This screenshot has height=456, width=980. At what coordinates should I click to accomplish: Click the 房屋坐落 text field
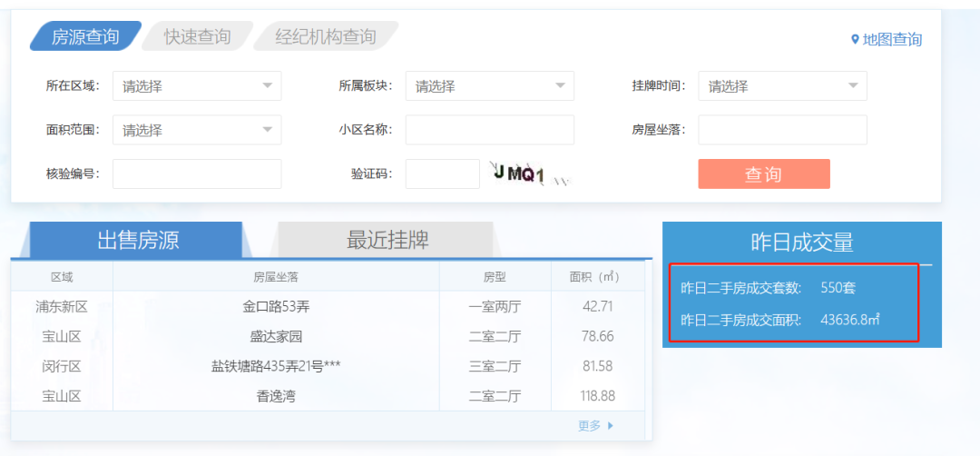(x=782, y=130)
